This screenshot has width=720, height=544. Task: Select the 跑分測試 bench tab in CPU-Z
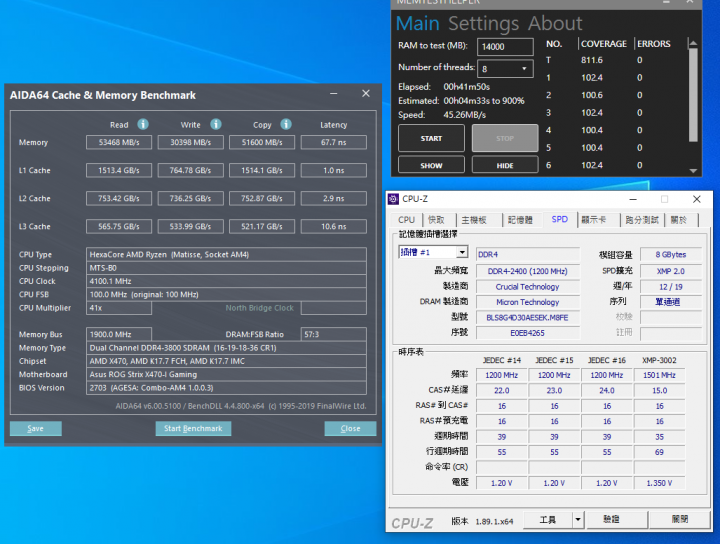click(642, 220)
